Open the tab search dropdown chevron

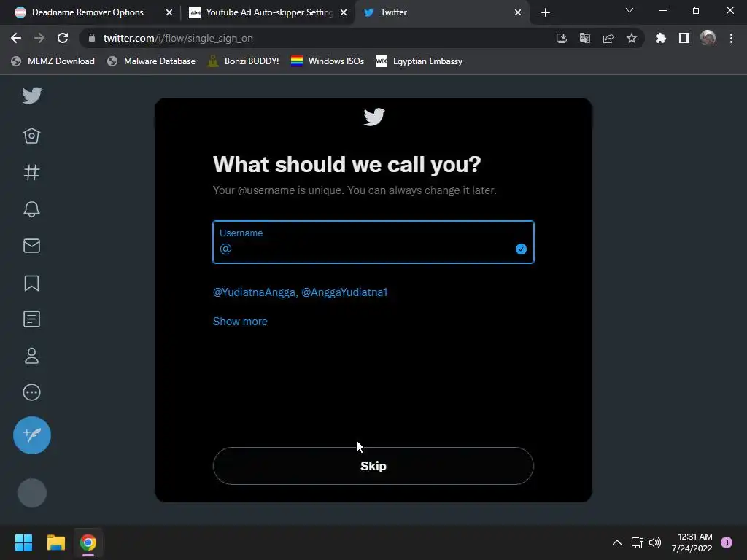630,10
